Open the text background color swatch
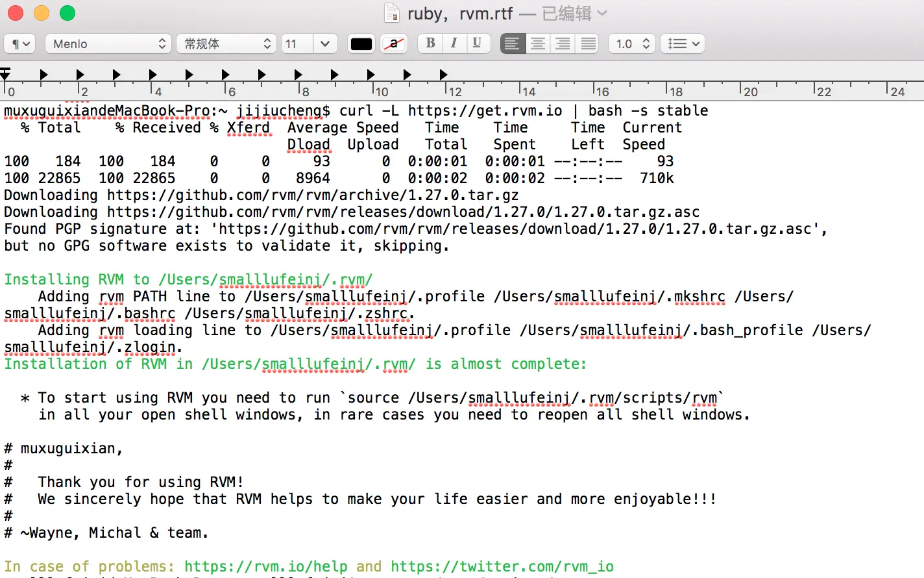This screenshot has height=578, width=924. point(393,44)
